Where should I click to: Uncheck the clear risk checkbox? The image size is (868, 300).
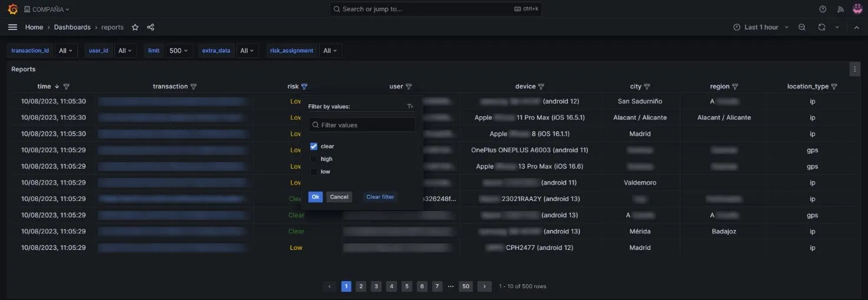coord(314,146)
